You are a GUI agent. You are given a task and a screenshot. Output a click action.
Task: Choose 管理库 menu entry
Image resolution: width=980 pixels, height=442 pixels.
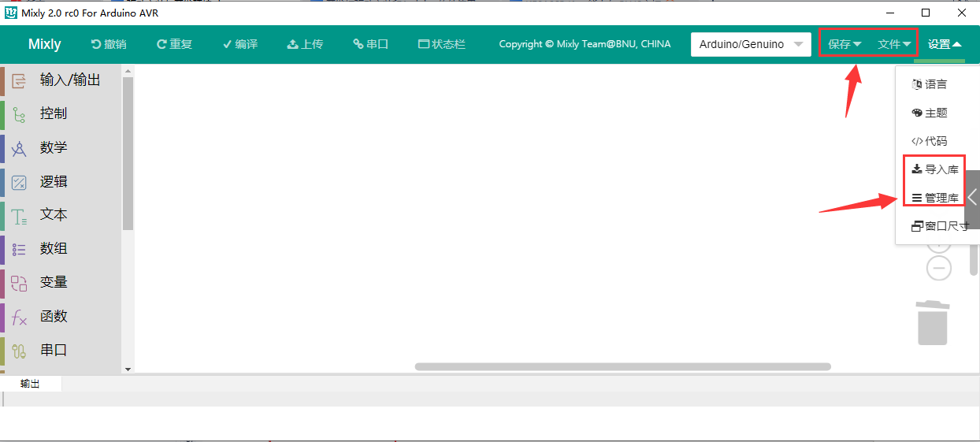pyautogui.click(x=935, y=198)
